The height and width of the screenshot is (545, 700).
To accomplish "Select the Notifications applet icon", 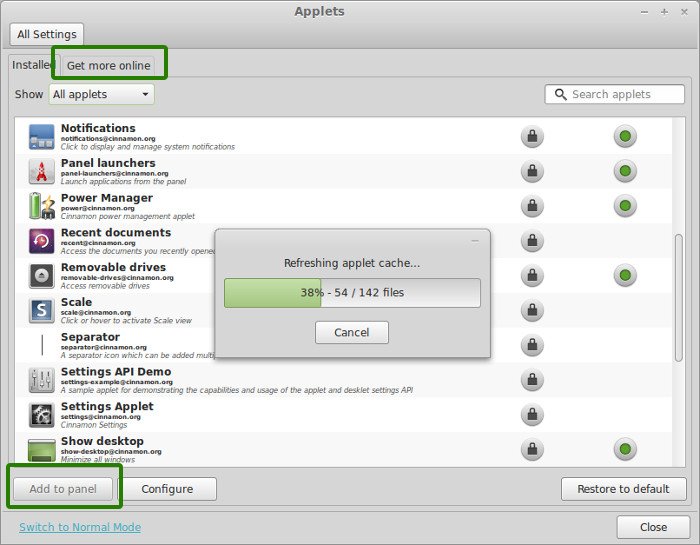I will [42, 137].
